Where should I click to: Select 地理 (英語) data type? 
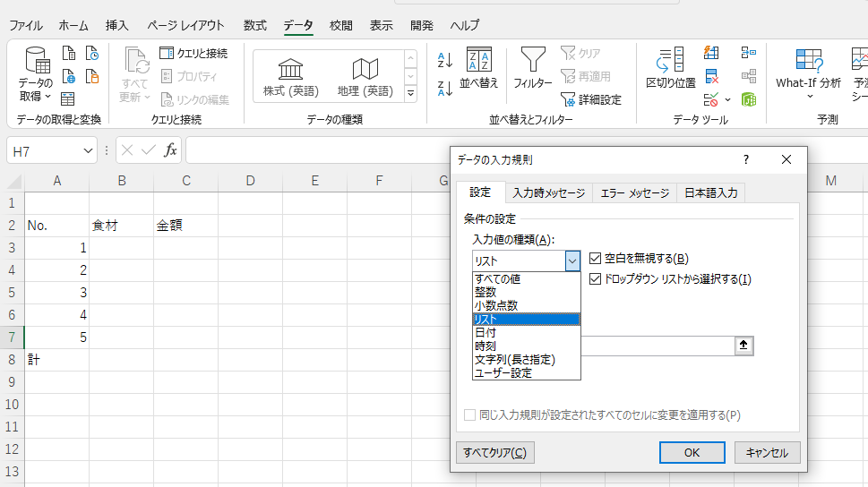(x=365, y=78)
